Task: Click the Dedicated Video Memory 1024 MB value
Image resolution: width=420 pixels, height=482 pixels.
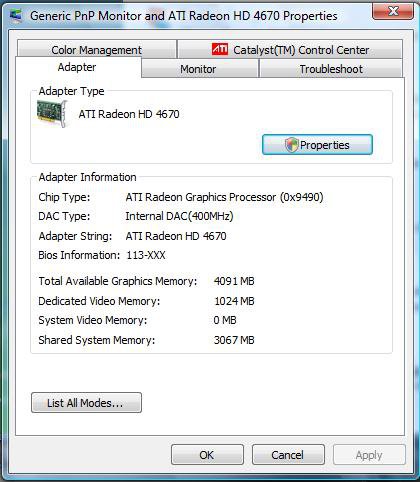Action: (x=234, y=301)
